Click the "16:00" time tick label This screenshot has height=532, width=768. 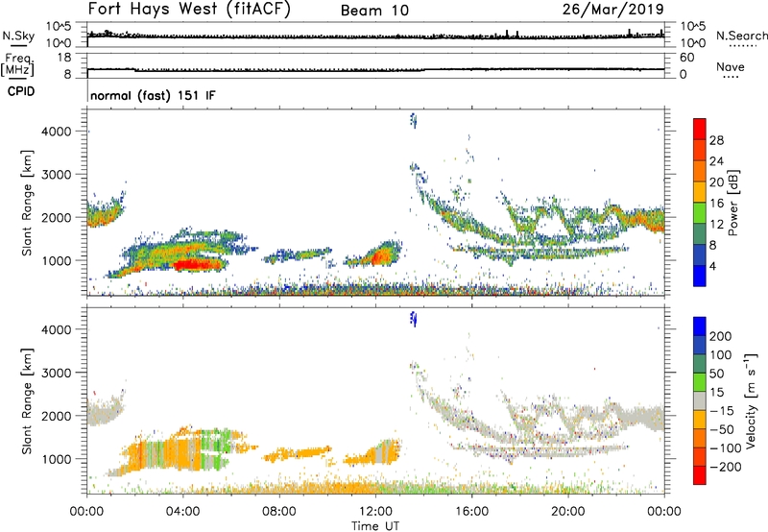[x=471, y=512]
